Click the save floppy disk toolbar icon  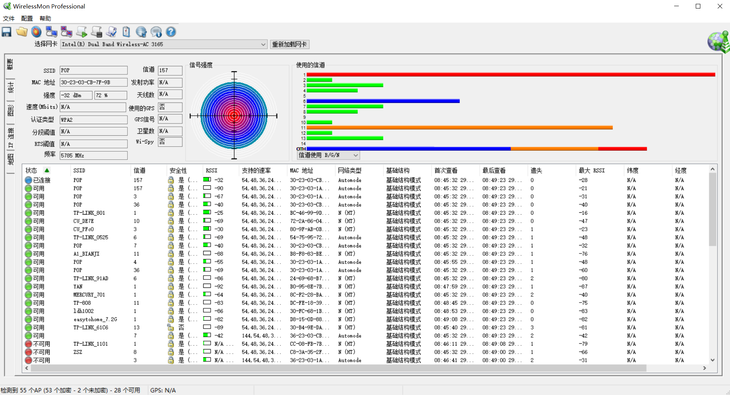coord(7,32)
